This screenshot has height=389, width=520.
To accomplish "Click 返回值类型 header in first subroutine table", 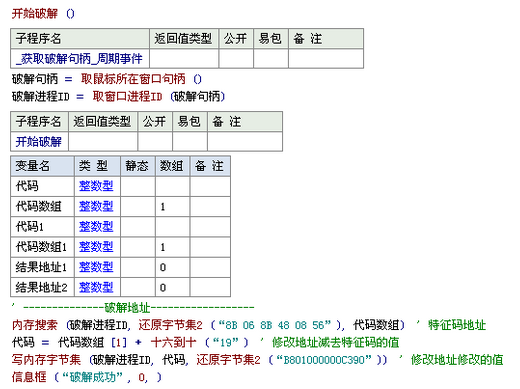I will [184, 39].
